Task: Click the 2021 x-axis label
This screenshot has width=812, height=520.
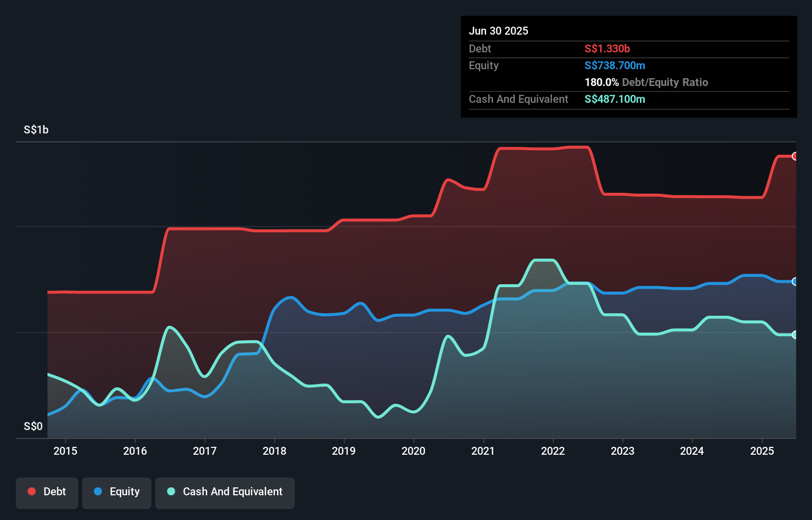Action: 483,451
